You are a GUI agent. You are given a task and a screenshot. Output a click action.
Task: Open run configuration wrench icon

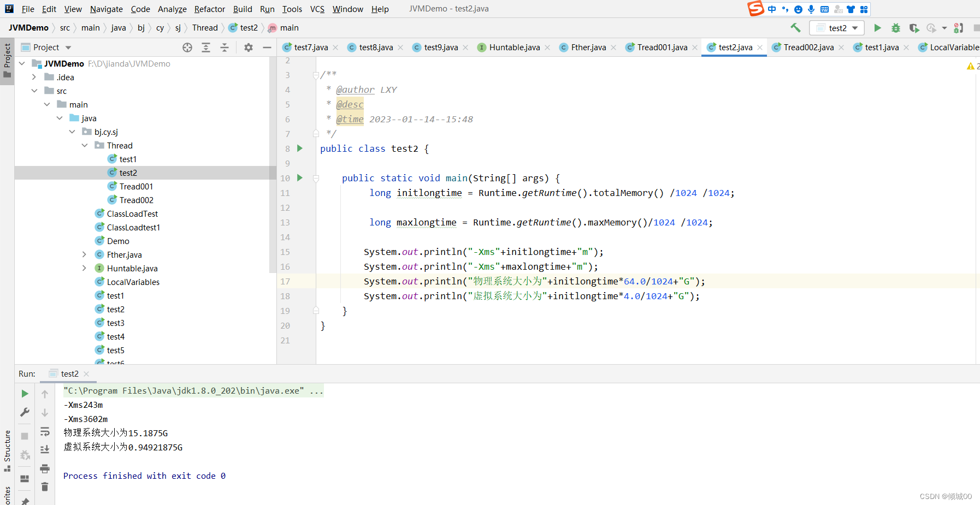pos(25,412)
